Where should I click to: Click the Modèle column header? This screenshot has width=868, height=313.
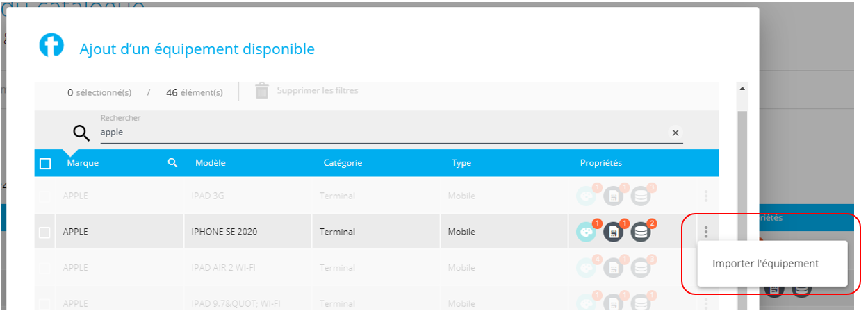pos(211,163)
